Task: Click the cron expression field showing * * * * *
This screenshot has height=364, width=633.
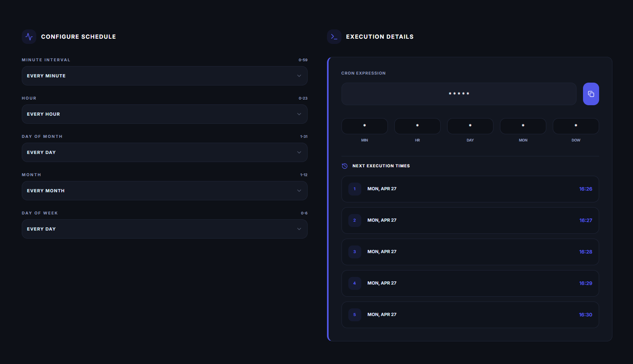Action: [459, 94]
